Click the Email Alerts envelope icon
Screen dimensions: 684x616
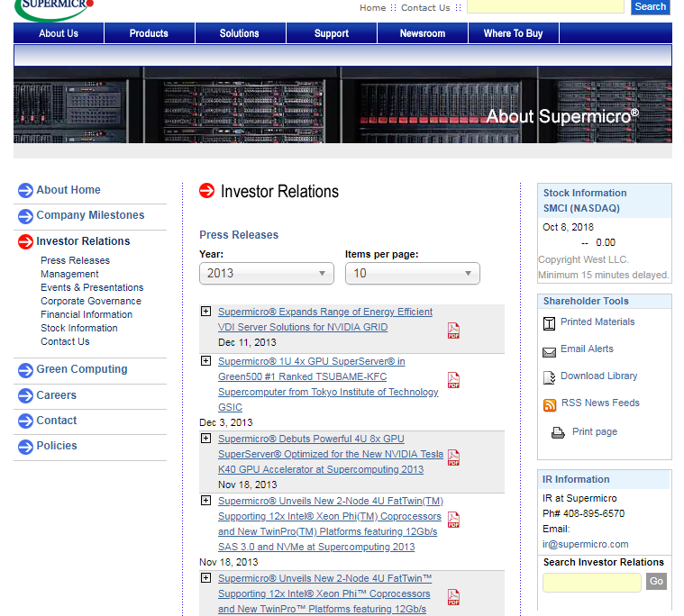coord(549,352)
